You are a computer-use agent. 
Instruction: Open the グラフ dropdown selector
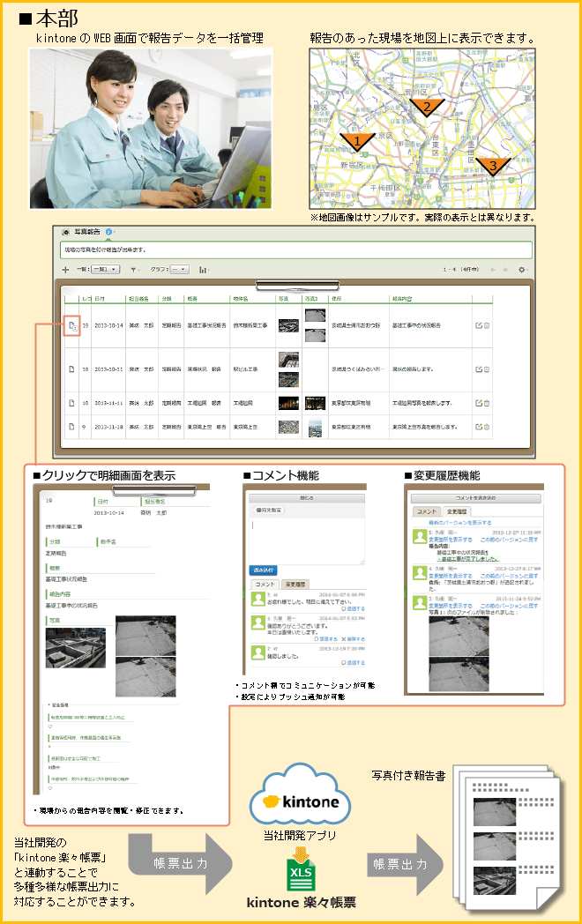[x=179, y=269]
